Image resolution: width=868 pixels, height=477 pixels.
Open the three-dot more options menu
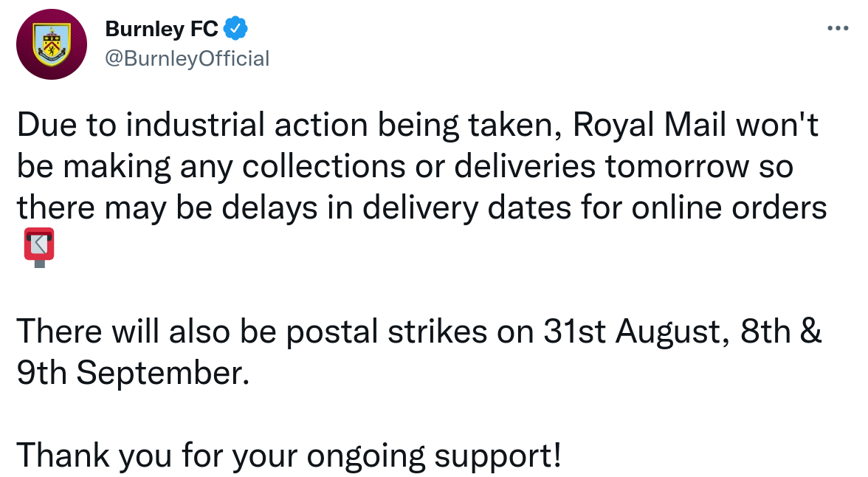838,29
